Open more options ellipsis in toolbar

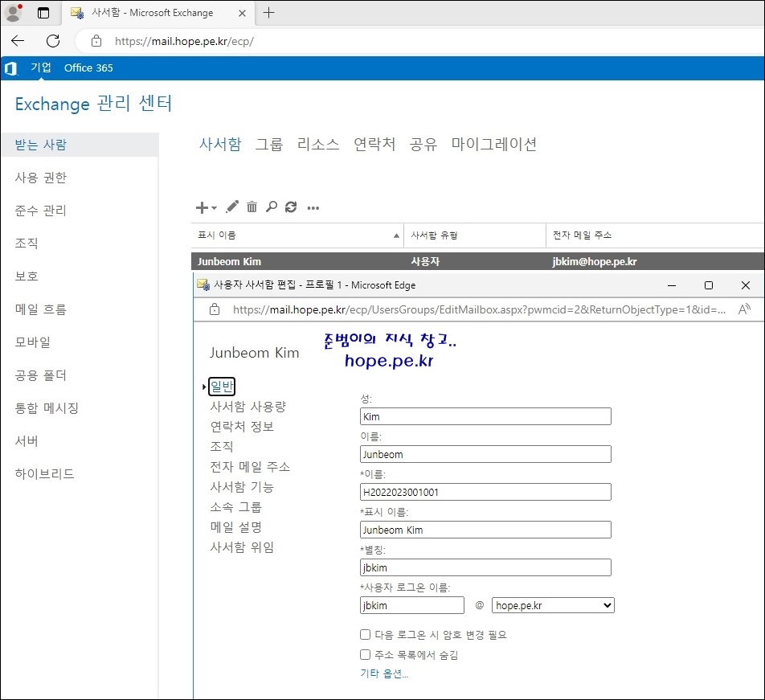coord(313,208)
